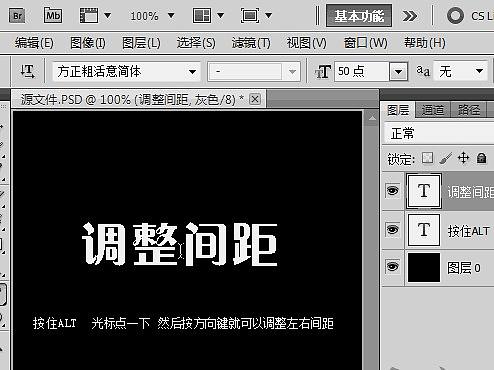The height and width of the screenshot is (370, 494).
Task: Open the 50 点 font size dropdown arrow
Action: (x=398, y=71)
